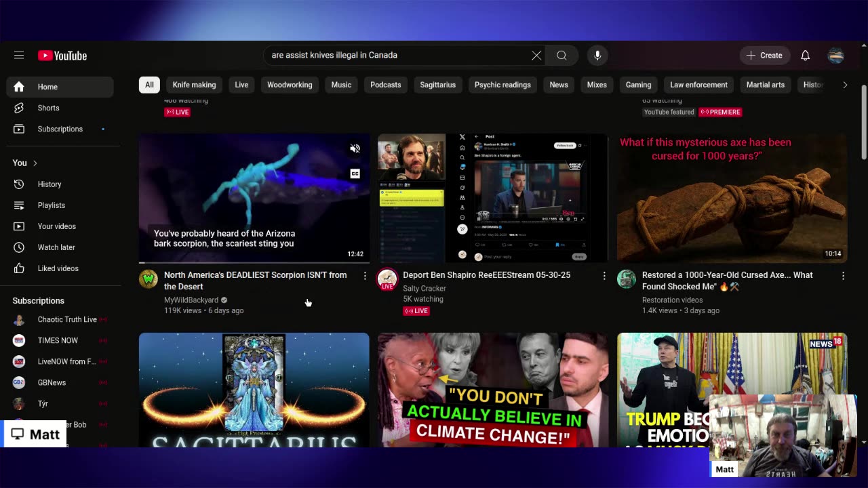Open GBNews subscription channel

pyautogui.click(x=60, y=382)
